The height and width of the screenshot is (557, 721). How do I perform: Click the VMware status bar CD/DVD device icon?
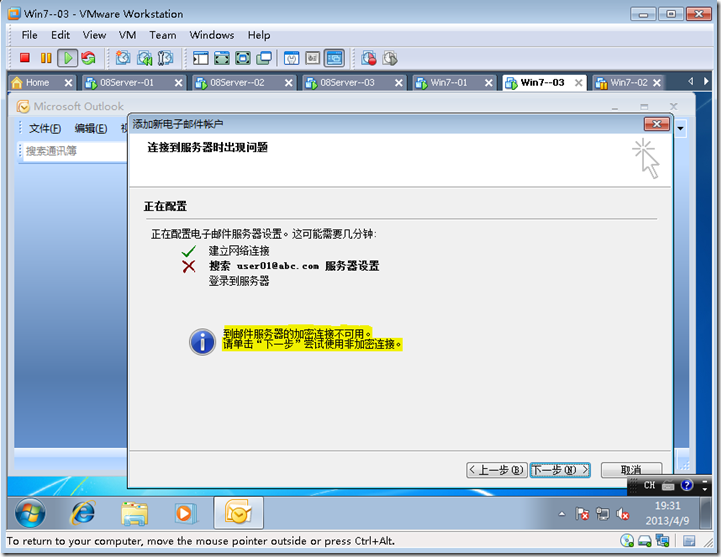(x=627, y=540)
